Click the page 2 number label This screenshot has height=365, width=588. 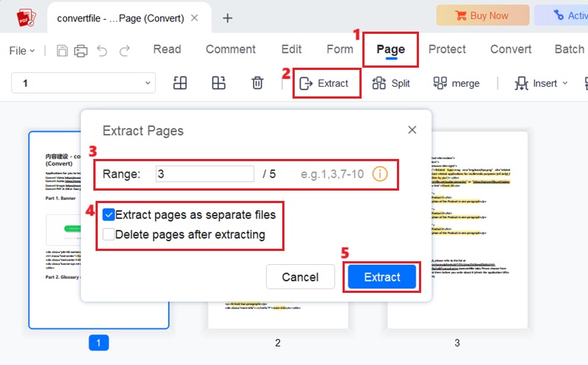click(x=278, y=343)
